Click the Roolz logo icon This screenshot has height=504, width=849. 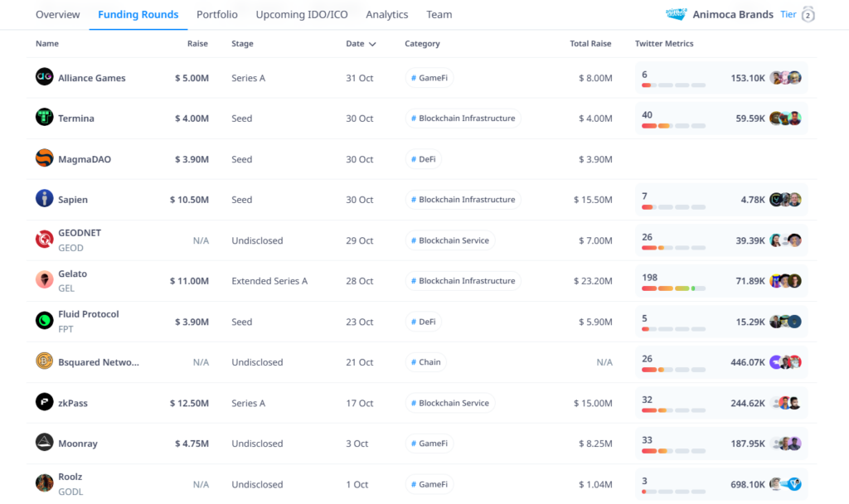tap(45, 483)
